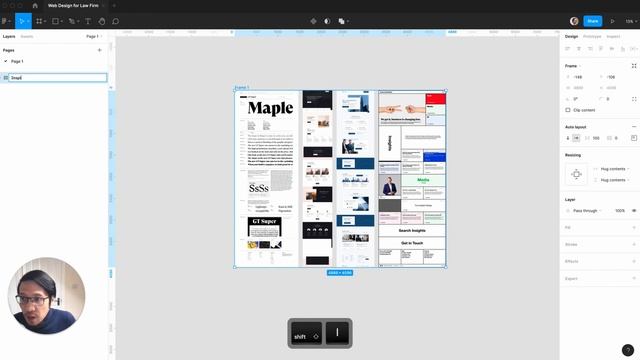Image resolution: width=640 pixels, height=360 pixels.
Task: Remove Auto layout with minus icon
Action: pos(634,127)
